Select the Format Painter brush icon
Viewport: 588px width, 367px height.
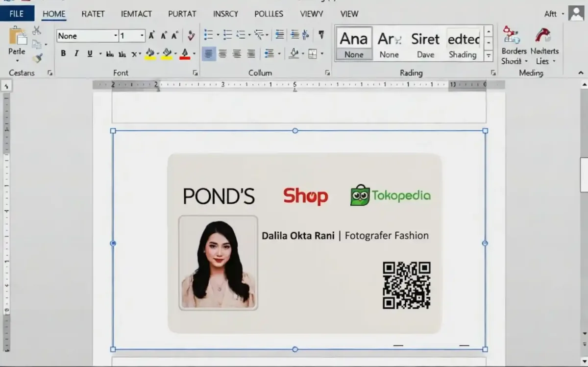(x=37, y=58)
